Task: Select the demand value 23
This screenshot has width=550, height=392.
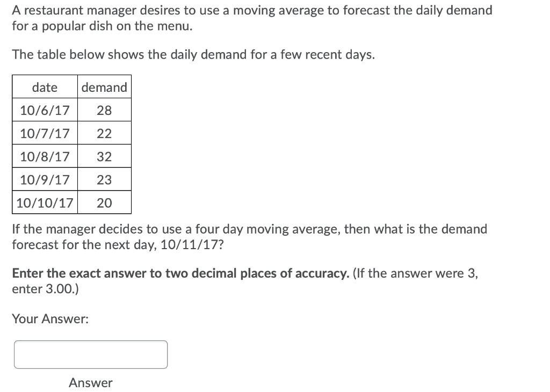Action: click(x=104, y=179)
